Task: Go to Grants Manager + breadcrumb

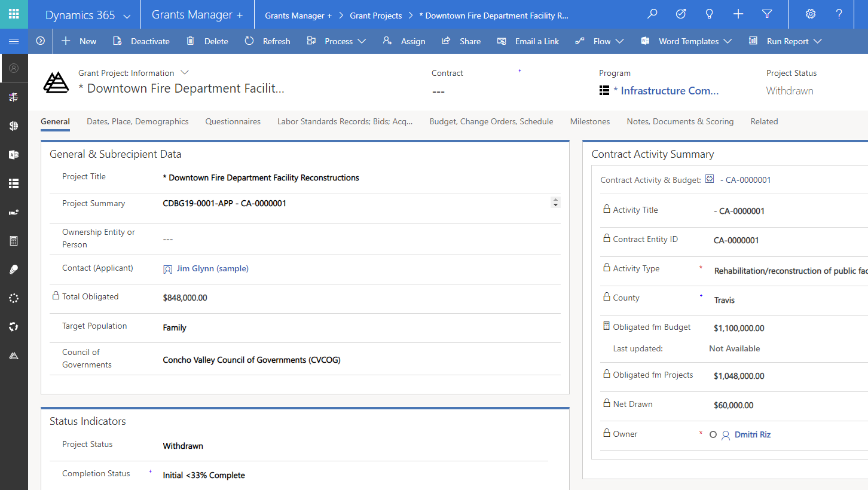Action: pyautogui.click(x=298, y=16)
